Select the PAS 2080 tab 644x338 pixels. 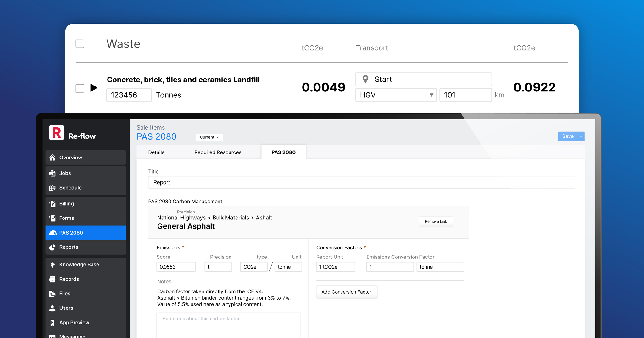tap(283, 152)
